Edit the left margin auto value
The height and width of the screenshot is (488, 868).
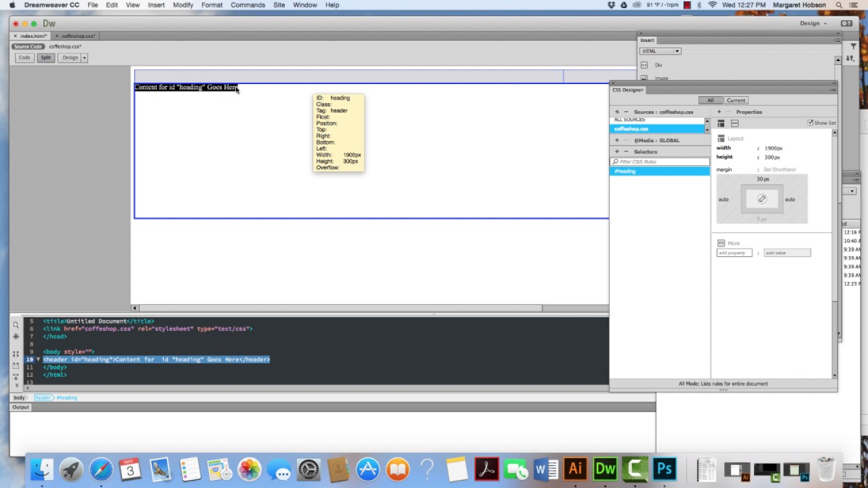click(724, 199)
